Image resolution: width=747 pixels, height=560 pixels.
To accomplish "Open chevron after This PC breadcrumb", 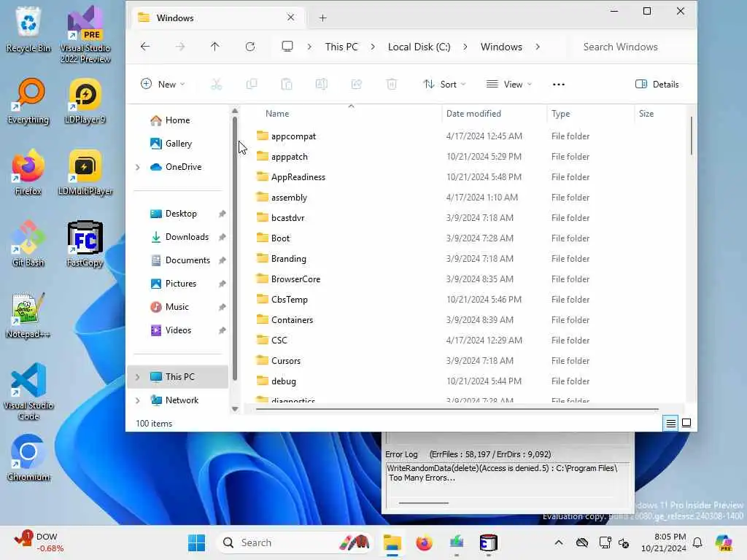I will pos(373,47).
